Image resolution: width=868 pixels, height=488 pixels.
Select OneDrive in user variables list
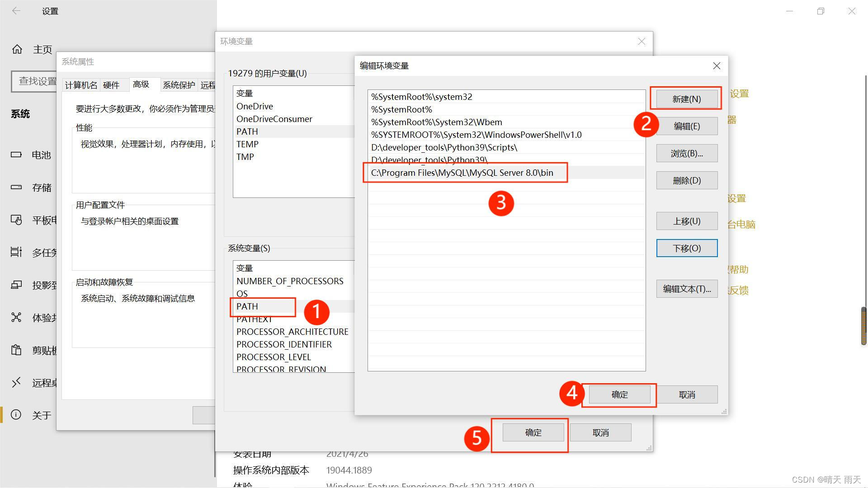[255, 106]
